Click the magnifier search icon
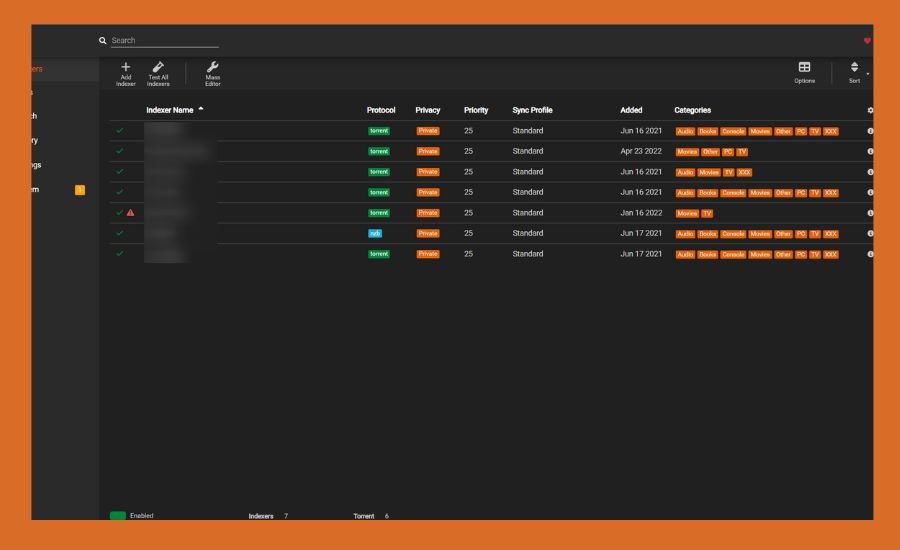Image resolution: width=900 pixels, height=550 pixels. tap(102, 40)
